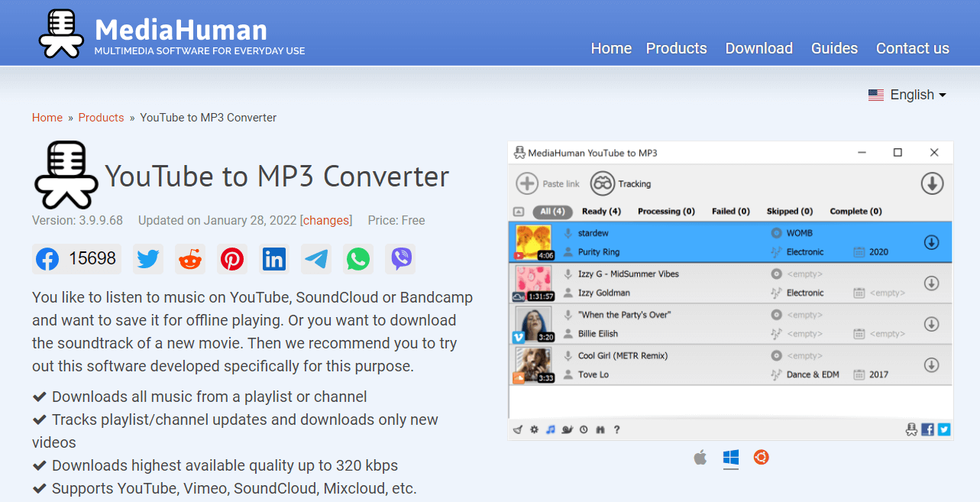
Task: Open Guides in the top navigation
Action: (834, 48)
